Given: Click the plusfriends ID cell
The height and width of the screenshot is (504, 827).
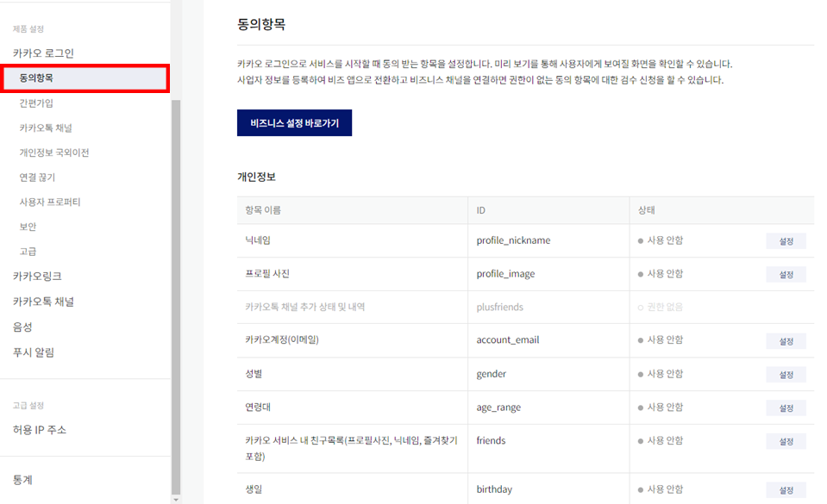Looking at the screenshot, I should [x=499, y=307].
